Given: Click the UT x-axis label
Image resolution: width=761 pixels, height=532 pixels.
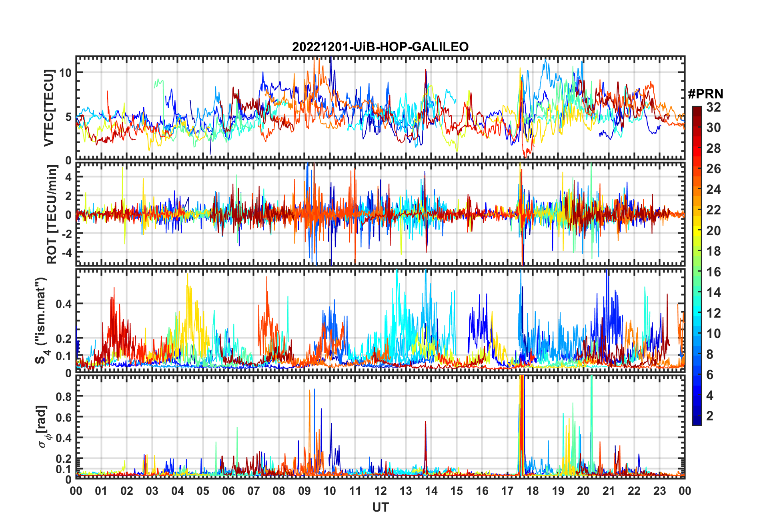Looking at the screenshot, I should 380,507.
